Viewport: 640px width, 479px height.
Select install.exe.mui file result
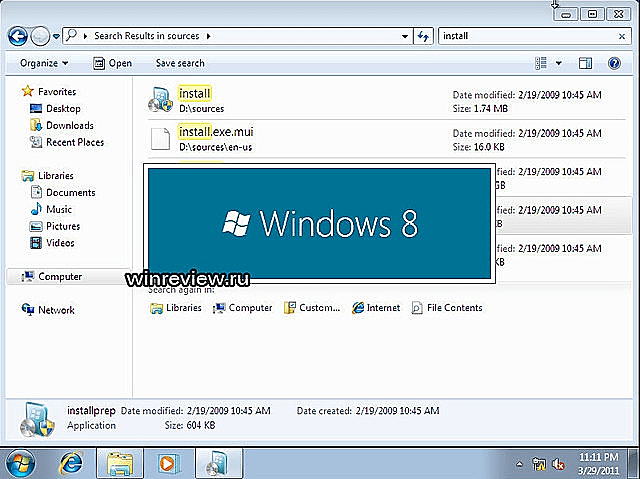209,132
